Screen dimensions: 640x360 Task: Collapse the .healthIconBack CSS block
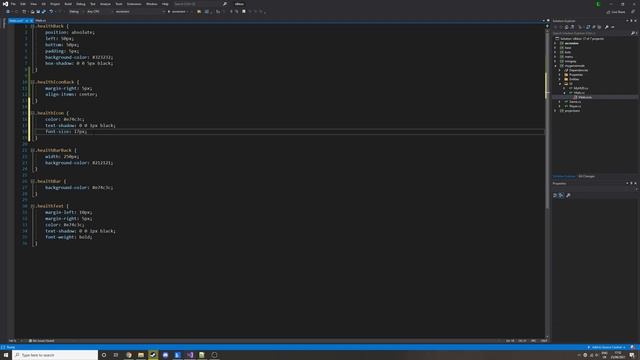pos(32,82)
